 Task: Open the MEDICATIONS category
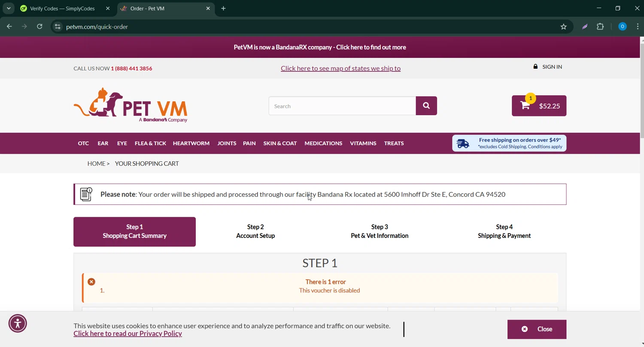(323, 143)
